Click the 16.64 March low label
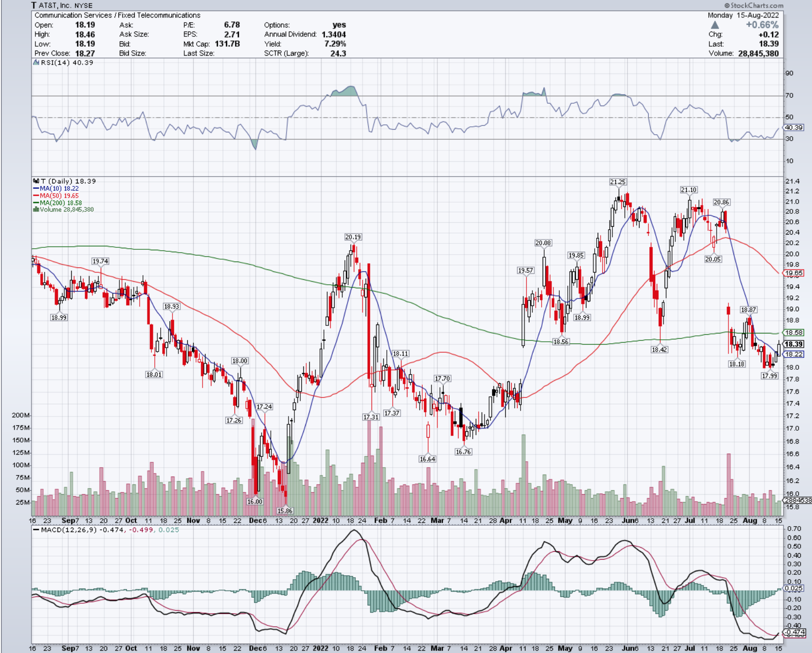The height and width of the screenshot is (653, 812). (x=427, y=459)
